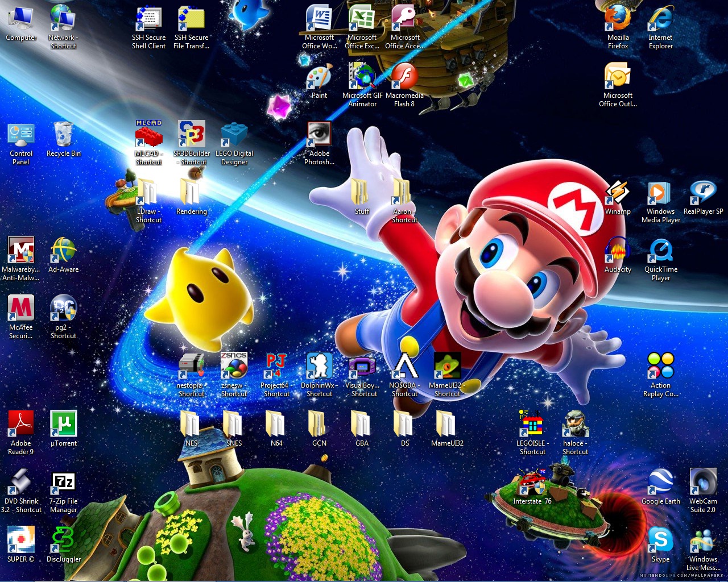Select the Recycle Bin icon
This screenshot has width=728, height=582.
(63, 135)
